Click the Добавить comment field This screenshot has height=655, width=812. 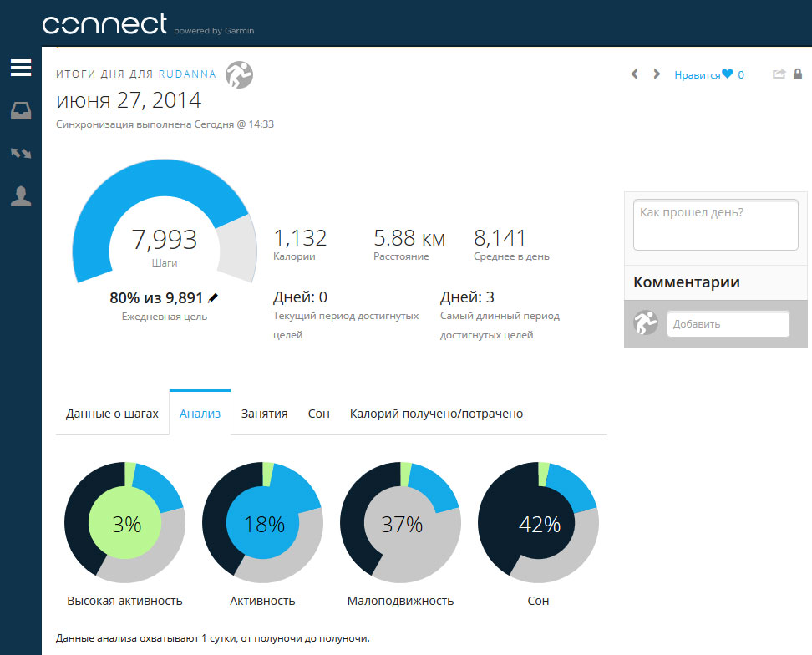pyautogui.click(x=728, y=324)
